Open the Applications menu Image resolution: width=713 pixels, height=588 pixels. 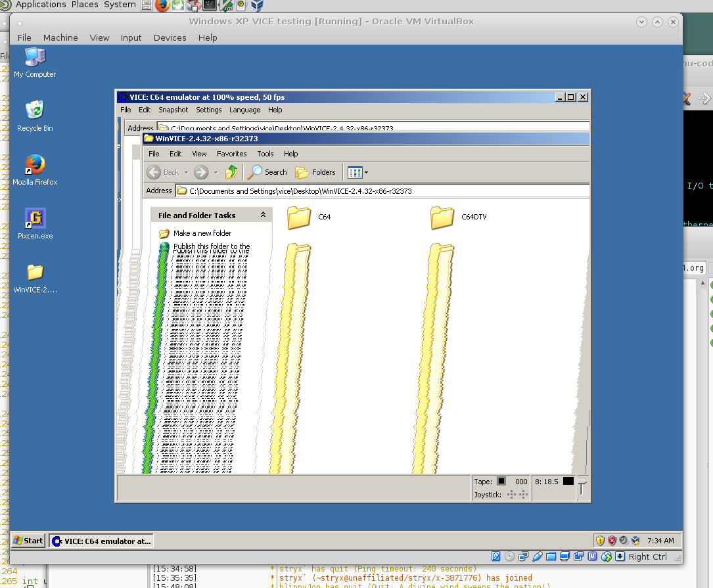coord(41,5)
